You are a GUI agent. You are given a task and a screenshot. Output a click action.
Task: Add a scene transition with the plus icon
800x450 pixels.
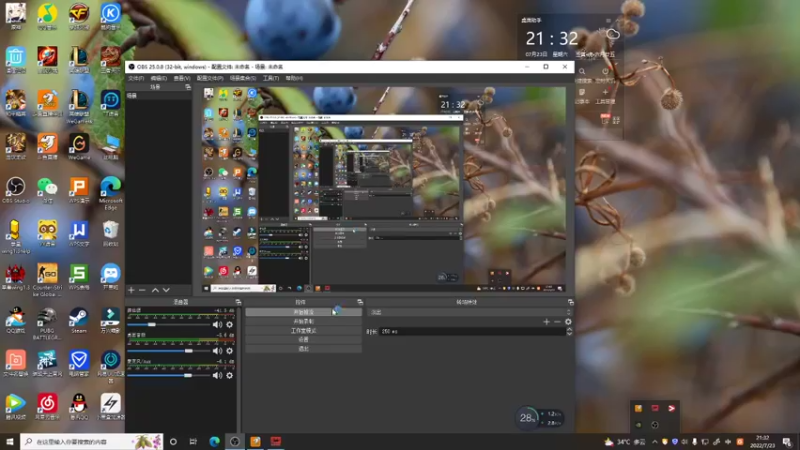546,322
